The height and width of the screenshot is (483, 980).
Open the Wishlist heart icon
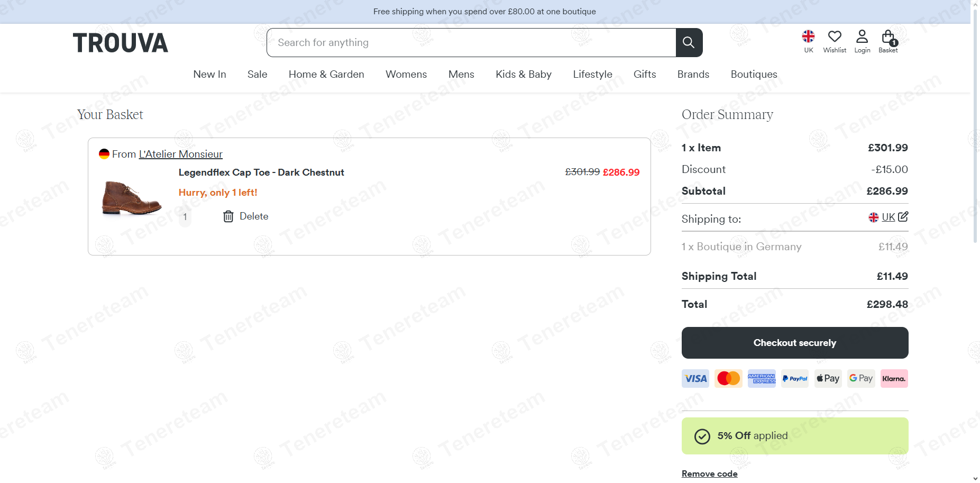coord(835,37)
